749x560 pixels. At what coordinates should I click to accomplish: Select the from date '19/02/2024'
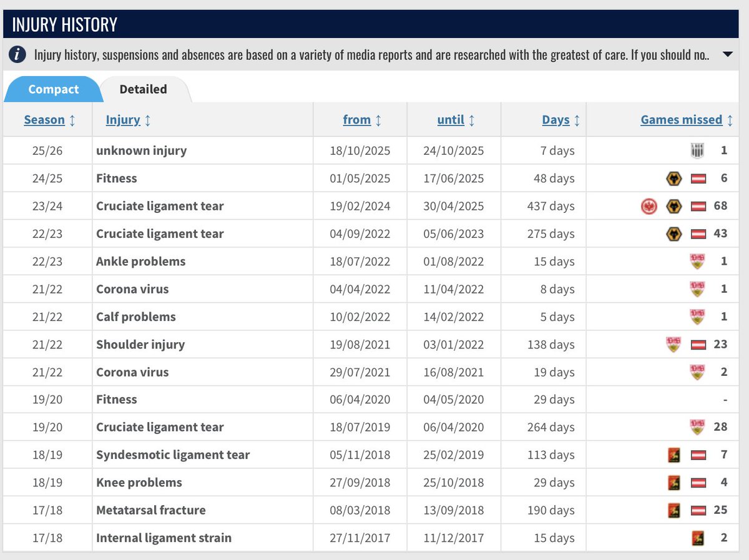pyautogui.click(x=360, y=206)
